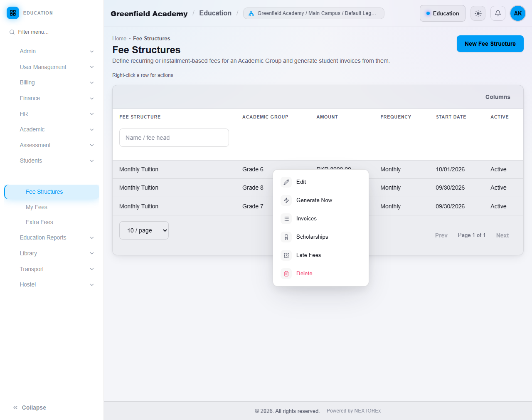The width and height of the screenshot is (532, 420).
Task: Choose Edit from the context menu
Action: pos(321,182)
